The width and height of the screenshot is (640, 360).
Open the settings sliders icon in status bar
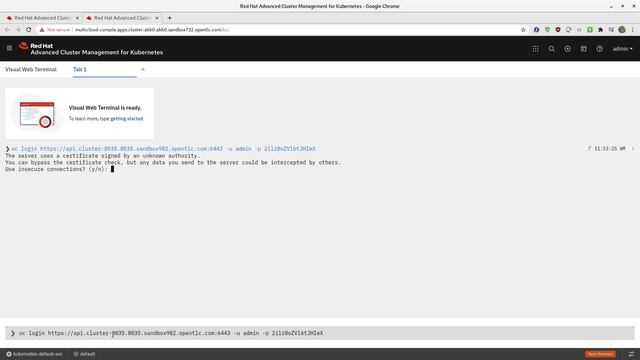click(631, 354)
